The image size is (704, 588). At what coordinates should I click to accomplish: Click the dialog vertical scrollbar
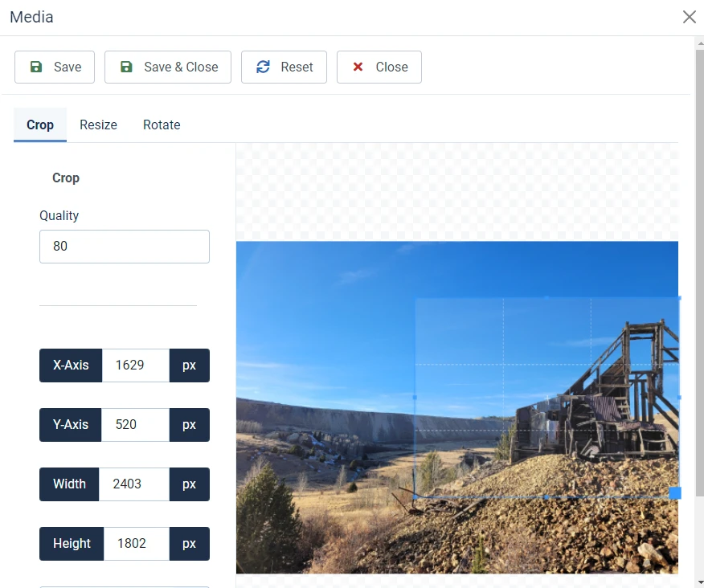pyautogui.click(x=699, y=273)
